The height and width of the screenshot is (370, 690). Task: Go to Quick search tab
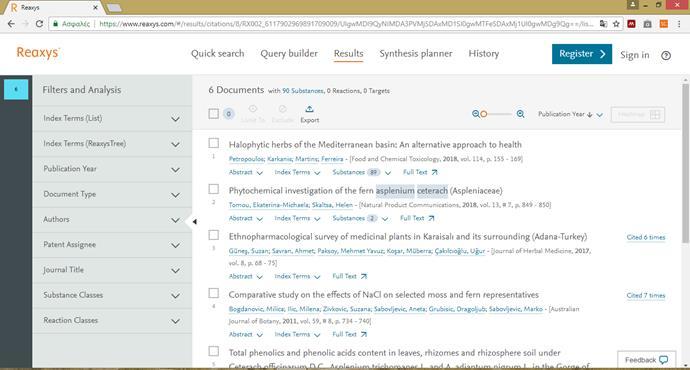tap(217, 54)
